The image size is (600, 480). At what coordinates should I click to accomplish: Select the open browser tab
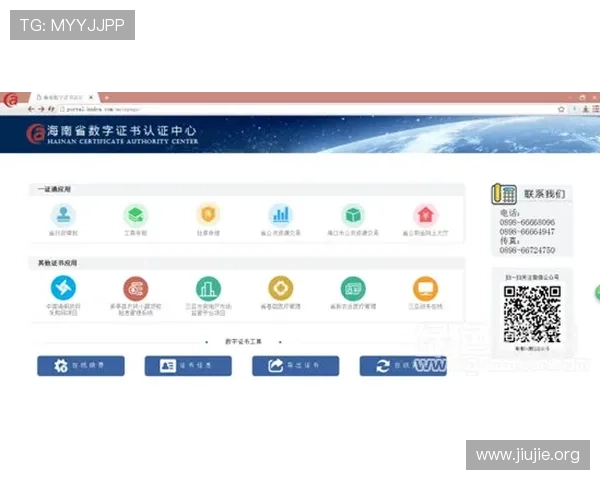point(63,98)
